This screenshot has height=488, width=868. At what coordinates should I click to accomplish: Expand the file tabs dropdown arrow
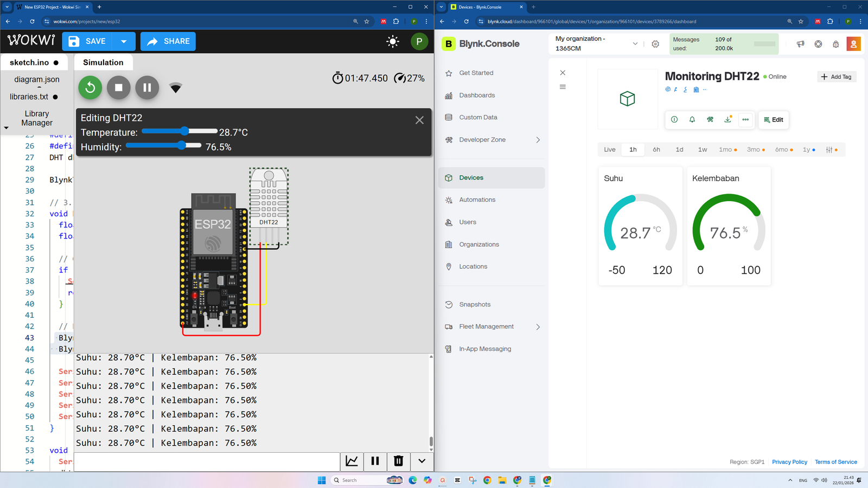pyautogui.click(x=6, y=128)
